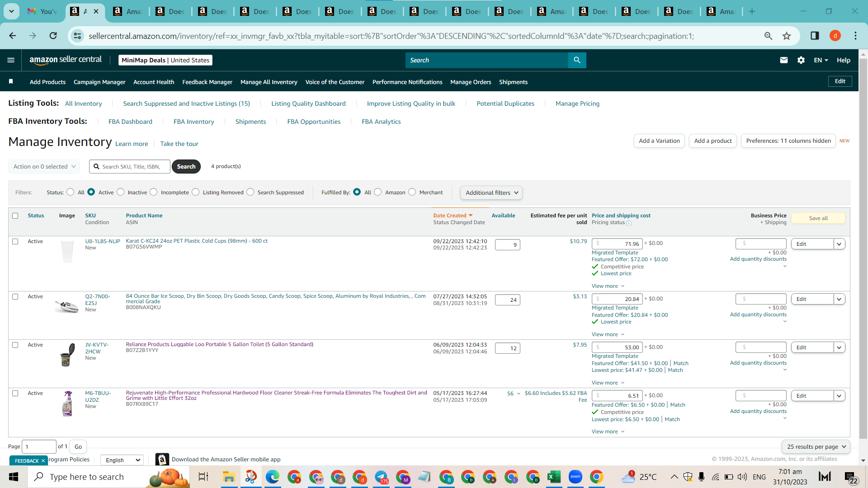
Task: Open Manage Orders from the navigation bar
Action: (x=471, y=82)
